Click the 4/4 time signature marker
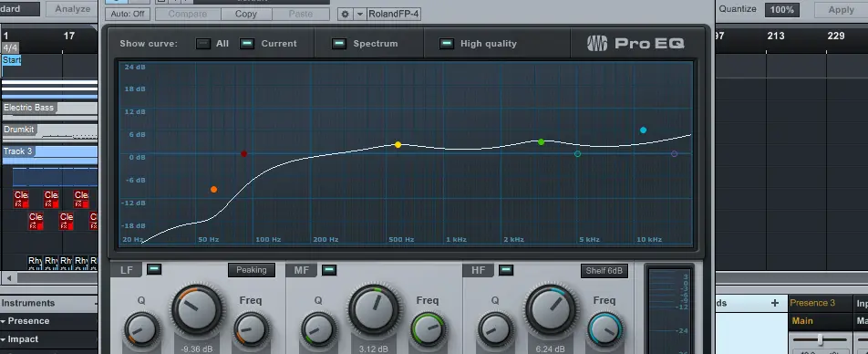The width and height of the screenshot is (868, 354). 11,48
